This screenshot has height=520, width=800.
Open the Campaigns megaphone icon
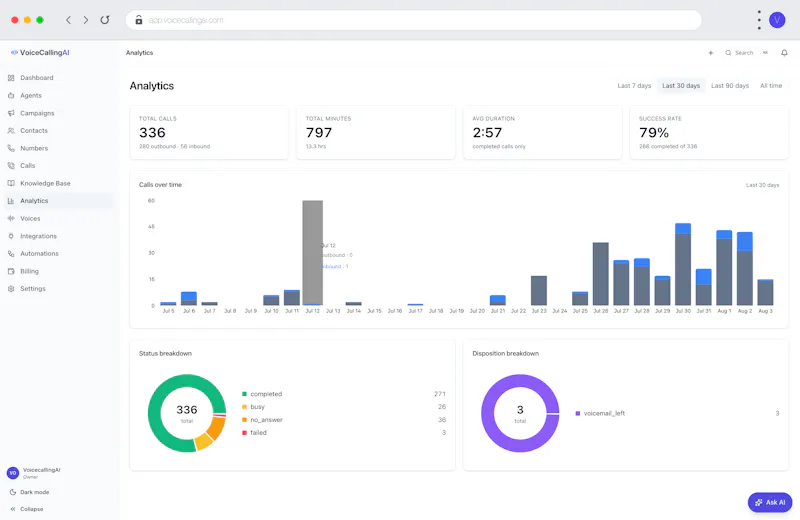click(x=11, y=113)
